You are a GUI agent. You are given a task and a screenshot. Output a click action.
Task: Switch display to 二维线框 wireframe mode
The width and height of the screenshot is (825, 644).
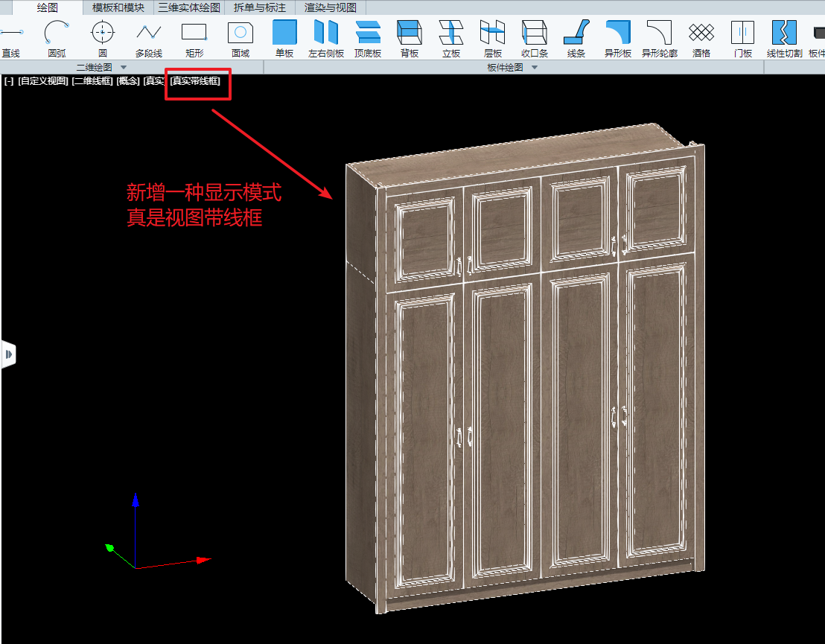(92, 80)
